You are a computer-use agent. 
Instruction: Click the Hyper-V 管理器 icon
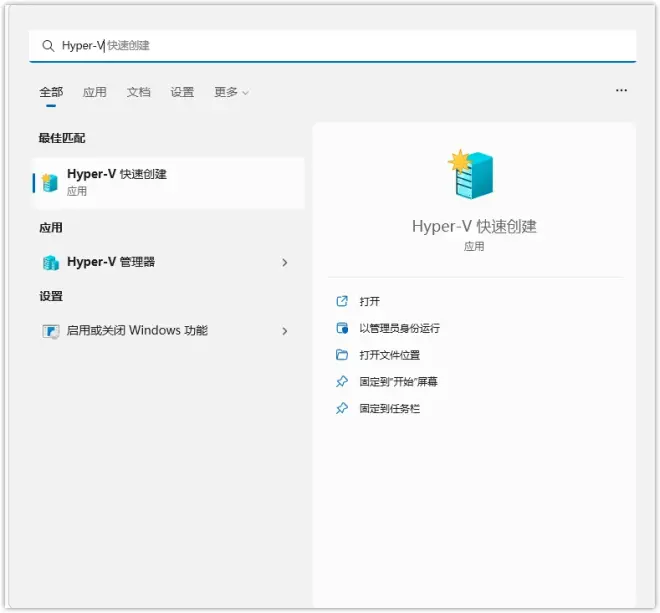click(51, 262)
